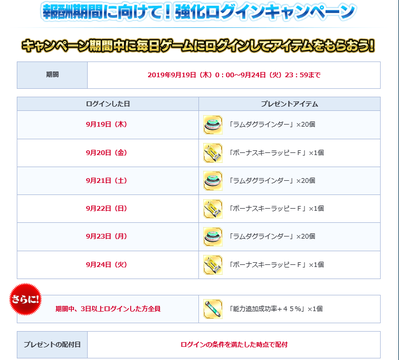Image resolution: width=399 pixels, height=360 pixels.
Task: Select the date 9月24日（火）
Action: click(x=106, y=265)
